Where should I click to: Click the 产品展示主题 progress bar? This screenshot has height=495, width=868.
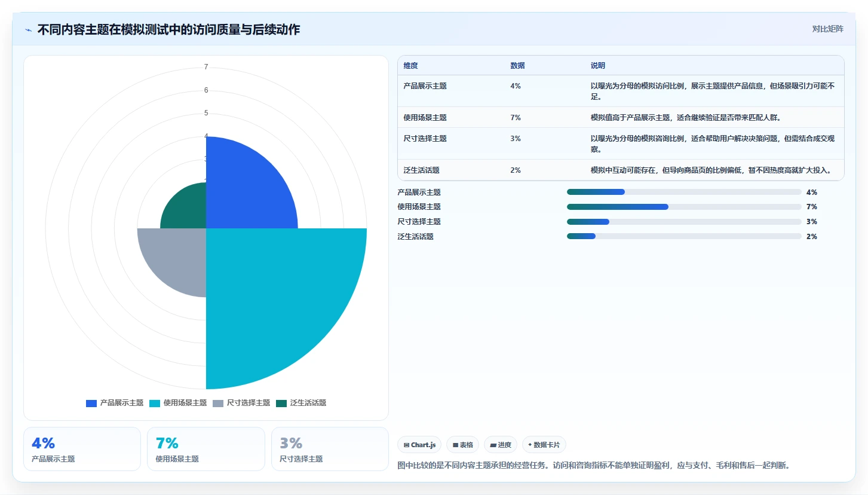(x=684, y=192)
